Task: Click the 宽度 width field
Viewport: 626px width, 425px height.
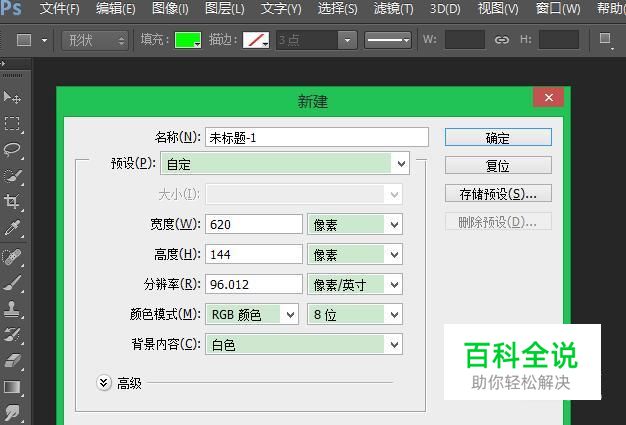Action: [x=254, y=224]
